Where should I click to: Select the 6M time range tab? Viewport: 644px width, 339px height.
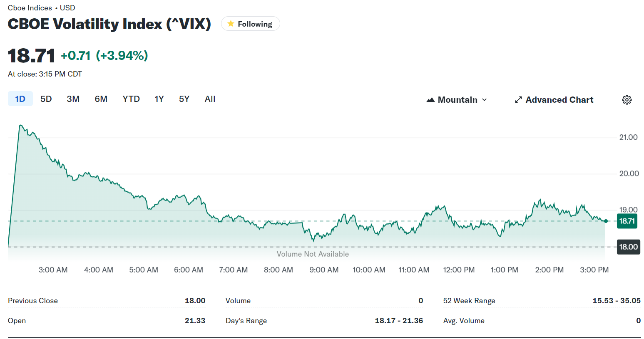click(101, 99)
